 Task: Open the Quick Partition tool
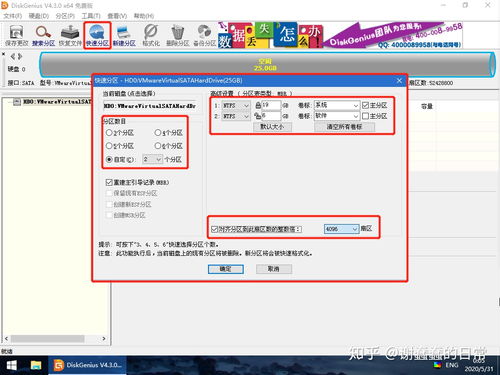97,36
